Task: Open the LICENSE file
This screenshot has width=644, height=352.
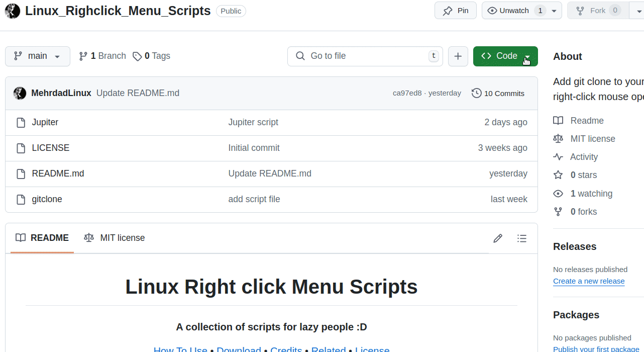Action: [x=51, y=148]
